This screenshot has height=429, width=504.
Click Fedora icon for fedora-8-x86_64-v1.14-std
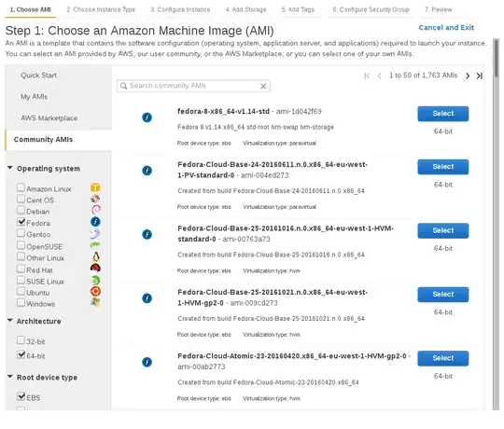click(147, 118)
